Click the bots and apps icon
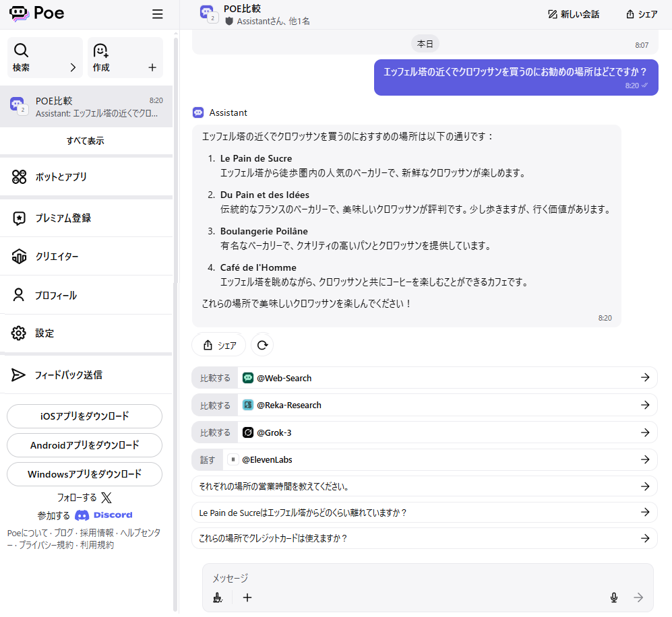 (19, 177)
